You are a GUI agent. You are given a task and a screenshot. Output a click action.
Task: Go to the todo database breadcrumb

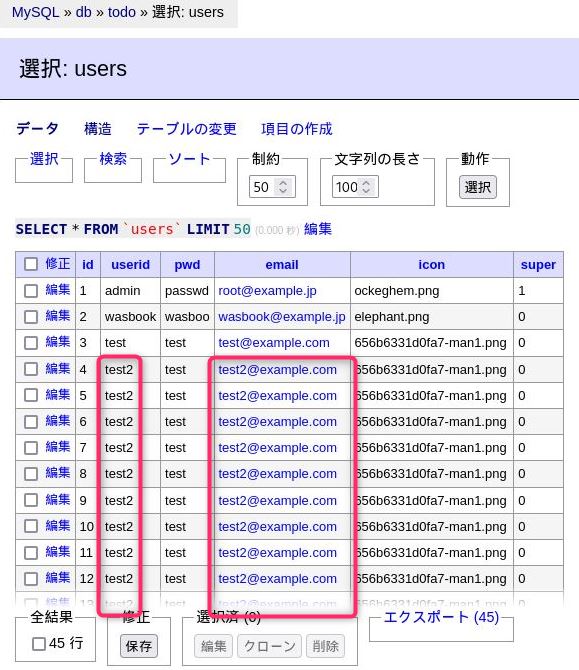[x=121, y=12]
